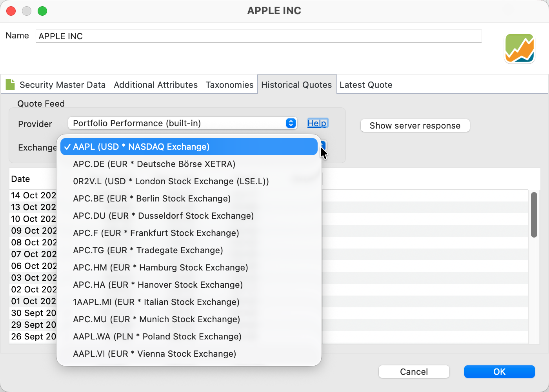Confirm with the OK button

click(499, 372)
